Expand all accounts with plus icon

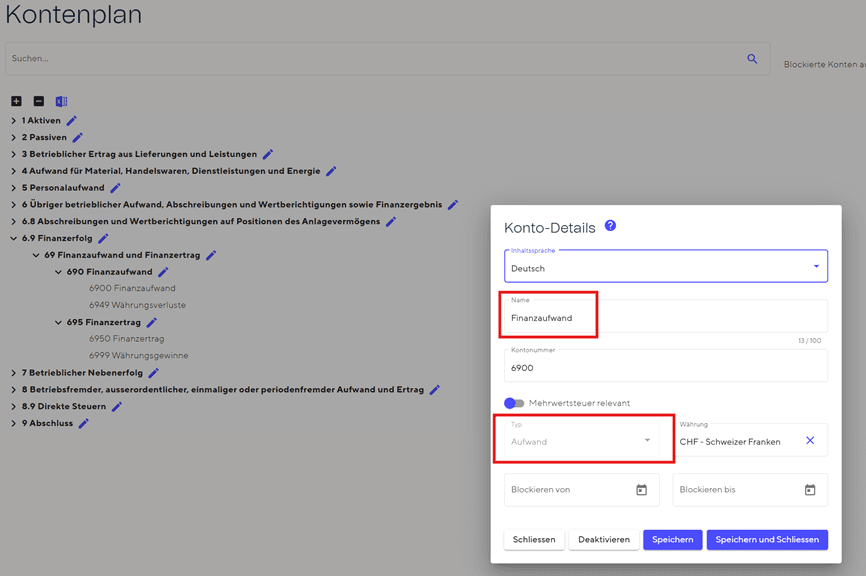coord(16,102)
